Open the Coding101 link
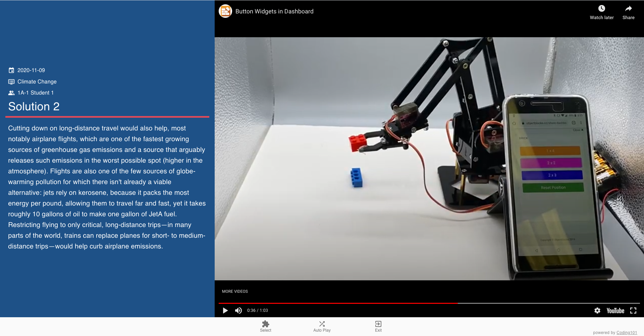Viewport: 644px width, 336px height. tap(627, 333)
